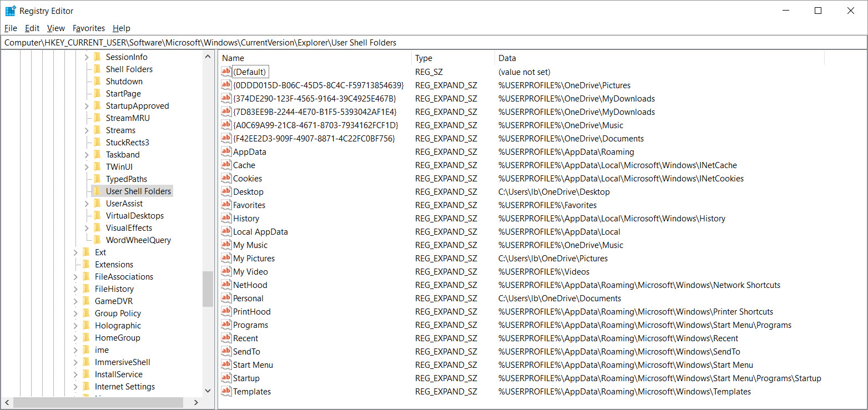The height and width of the screenshot is (410, 868).
Task: Click the icon for the (Default) value
Action: coord(226,72)
